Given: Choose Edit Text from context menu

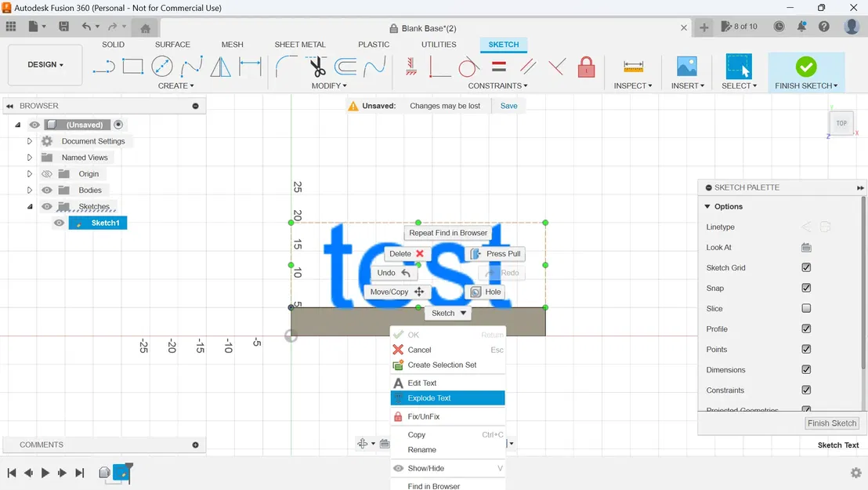Looking at the screenshot, I should point(448,383).
